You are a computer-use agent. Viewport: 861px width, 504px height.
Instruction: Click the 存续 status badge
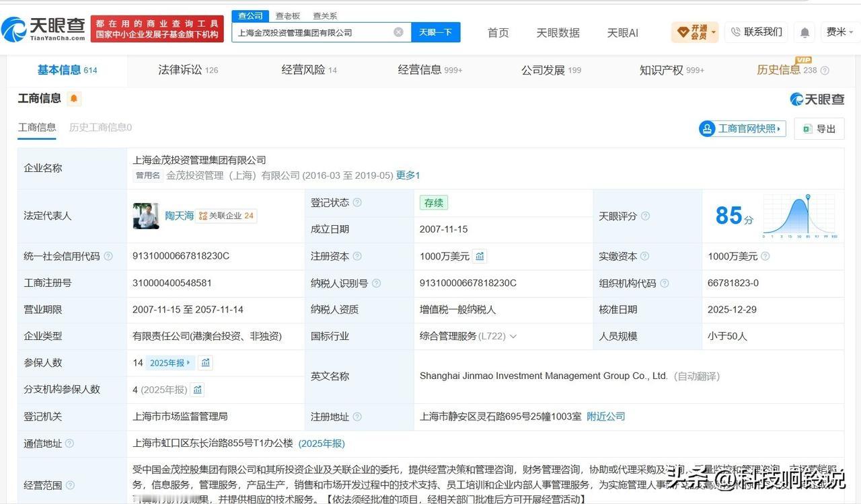coord(433,202)
